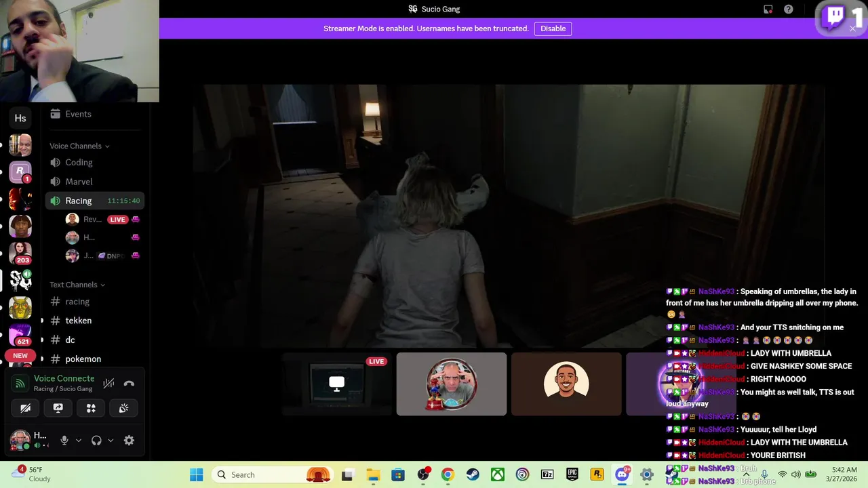This screenshot has height=488, width=868.
Task: Open the volume icon in system tray
Action: click(796, 474)
